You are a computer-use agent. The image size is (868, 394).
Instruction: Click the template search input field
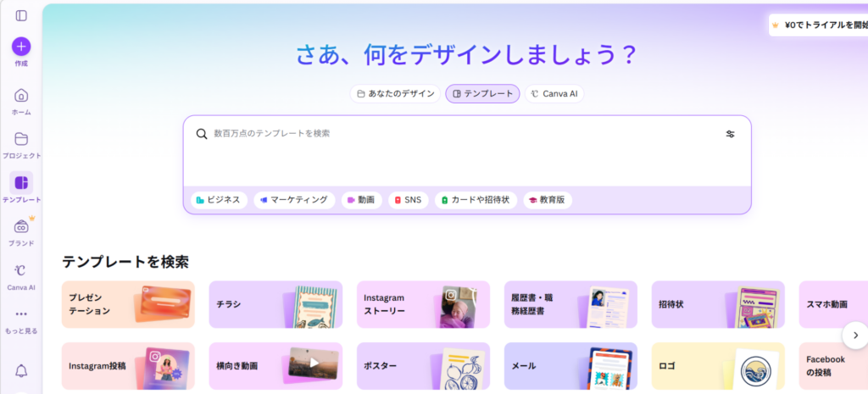click(x=465, y=134)
